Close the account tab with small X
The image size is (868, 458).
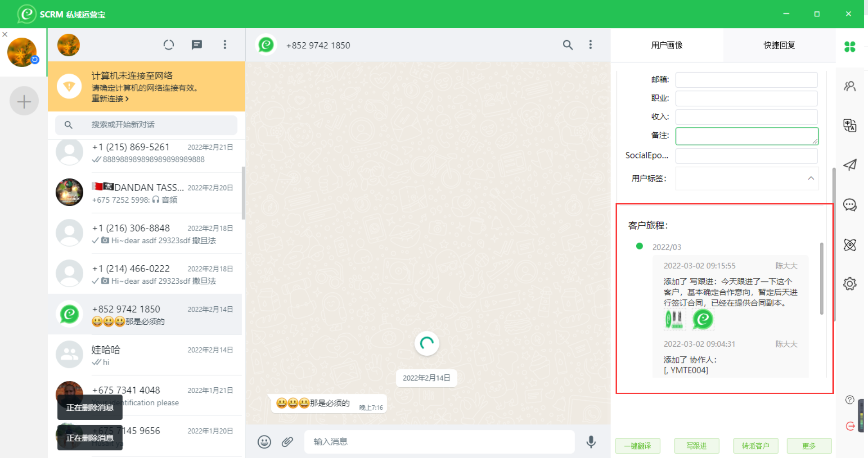(x=5, y=34)
